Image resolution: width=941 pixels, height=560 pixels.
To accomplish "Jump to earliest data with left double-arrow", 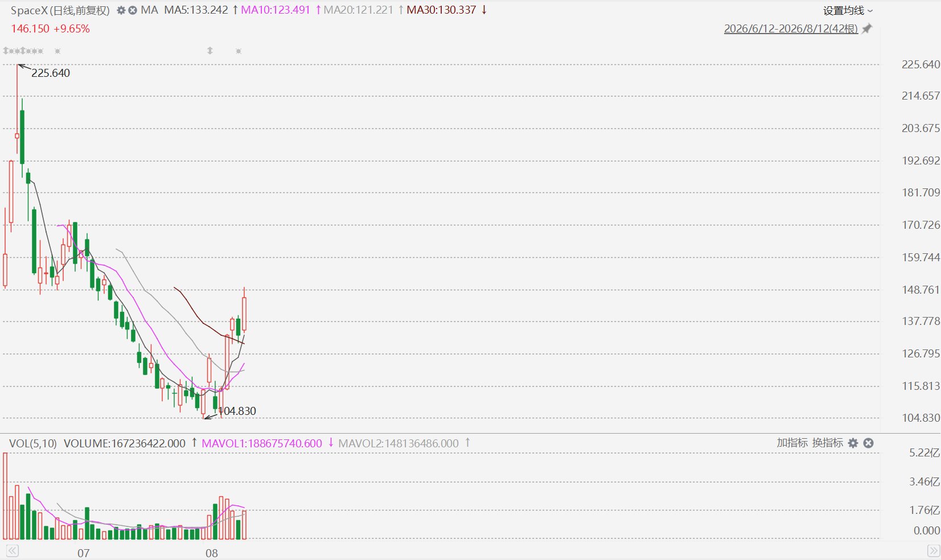I will [x=13, y=550].
